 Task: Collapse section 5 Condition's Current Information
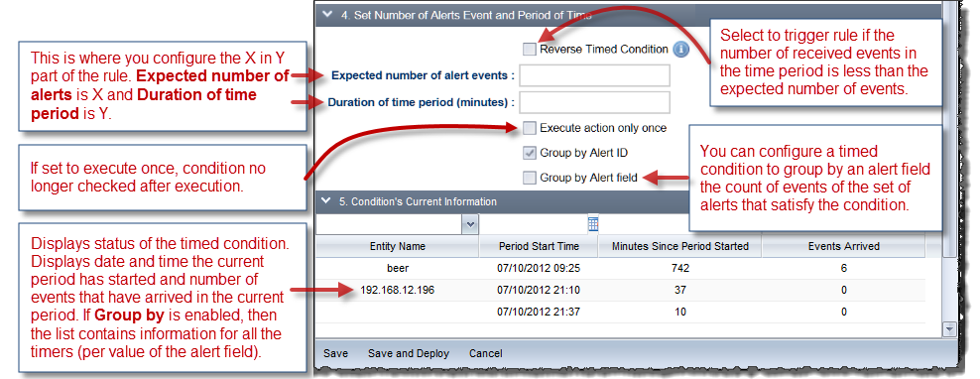tap(325, 201)
